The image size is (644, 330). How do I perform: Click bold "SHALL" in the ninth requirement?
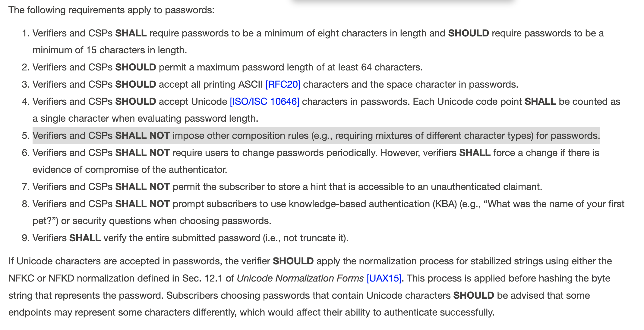(x=85, y=238)
